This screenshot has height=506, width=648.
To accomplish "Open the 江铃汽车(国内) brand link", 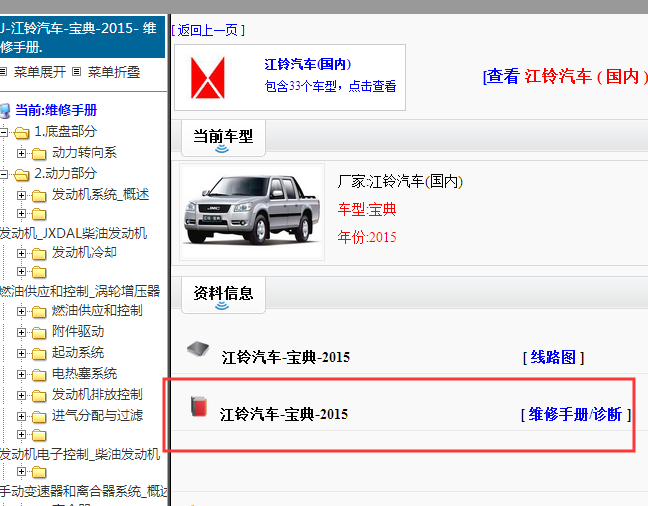I will 308,64.
